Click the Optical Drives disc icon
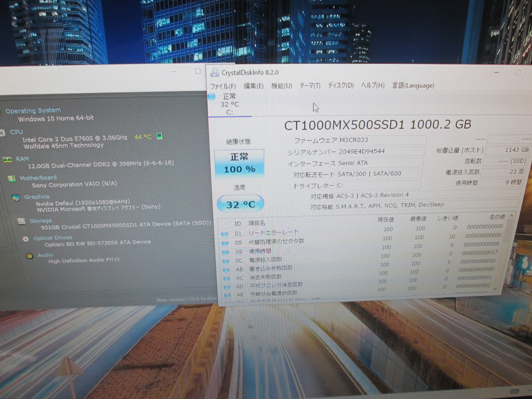Image resolution: width=532 pixels, height=399 pixels. click(x=26, y=239)
